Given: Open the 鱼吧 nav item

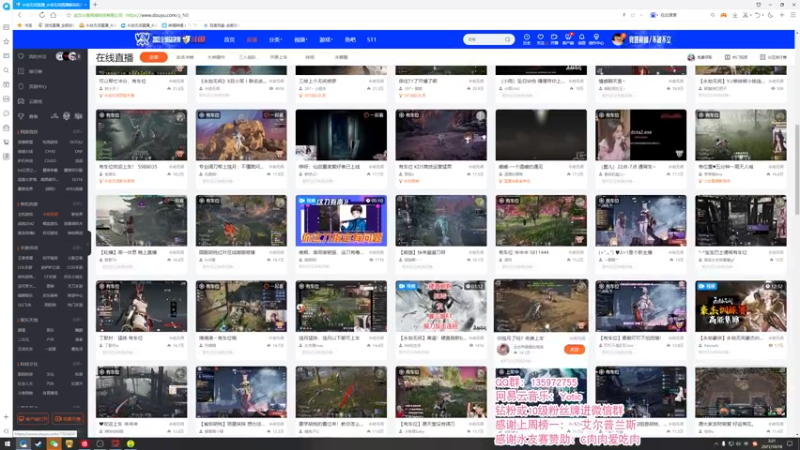Looking at the screenshot, I should pyautogui.click(x=350, y=40).
